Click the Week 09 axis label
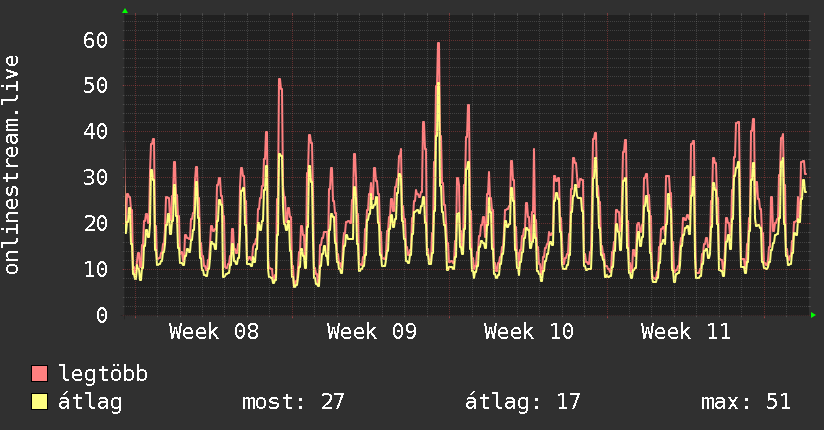The height and width of the screenshot is (430, 824). click(371, 332)
